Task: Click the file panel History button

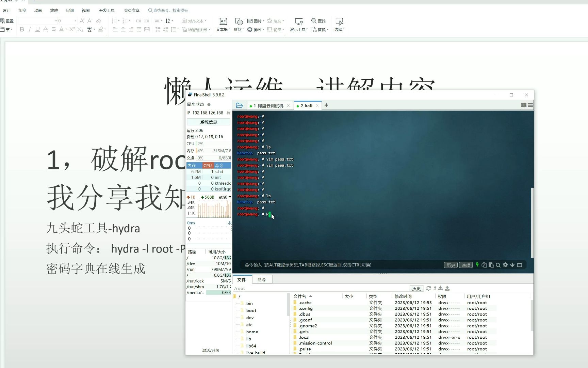Action: pos(416,288)
